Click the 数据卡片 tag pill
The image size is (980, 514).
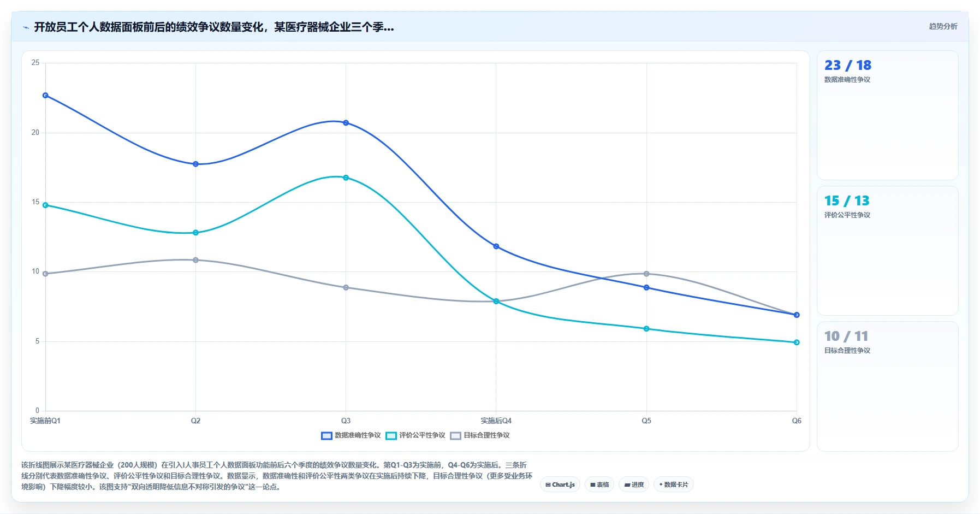pos(674,485)
